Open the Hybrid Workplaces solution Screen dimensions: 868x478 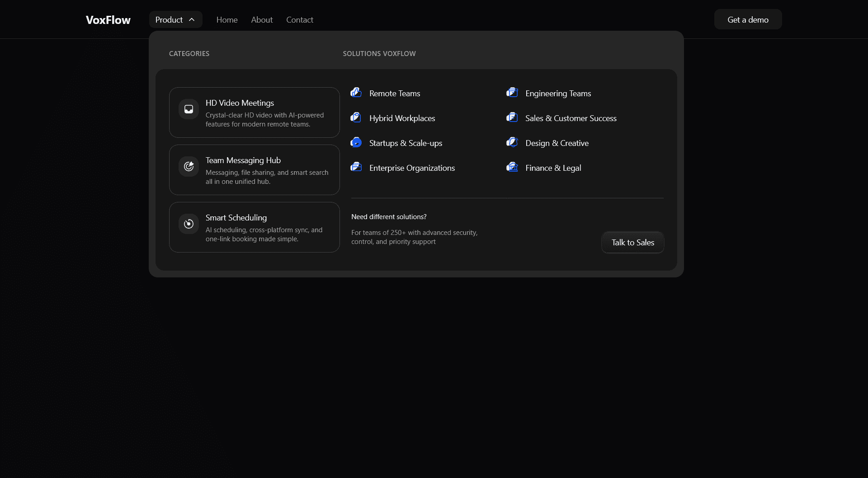tap(402, 118)
